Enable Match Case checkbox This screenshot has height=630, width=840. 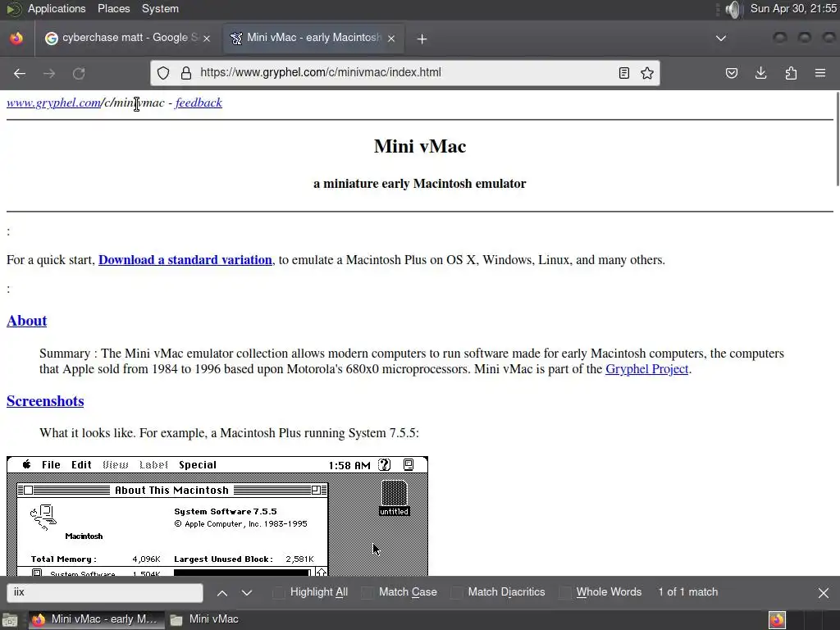(367, 592)
